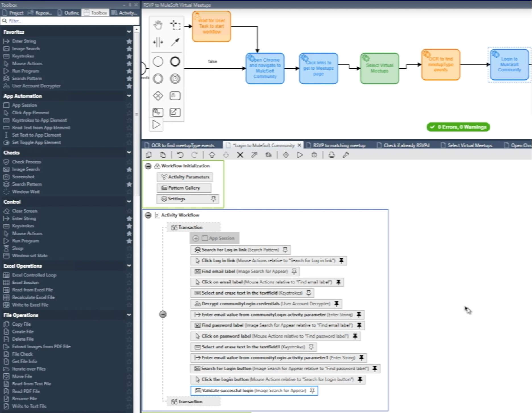The image size is (532, 413).
Task: Select Excel Controlled Loop activity
Action: pos(34,275)
